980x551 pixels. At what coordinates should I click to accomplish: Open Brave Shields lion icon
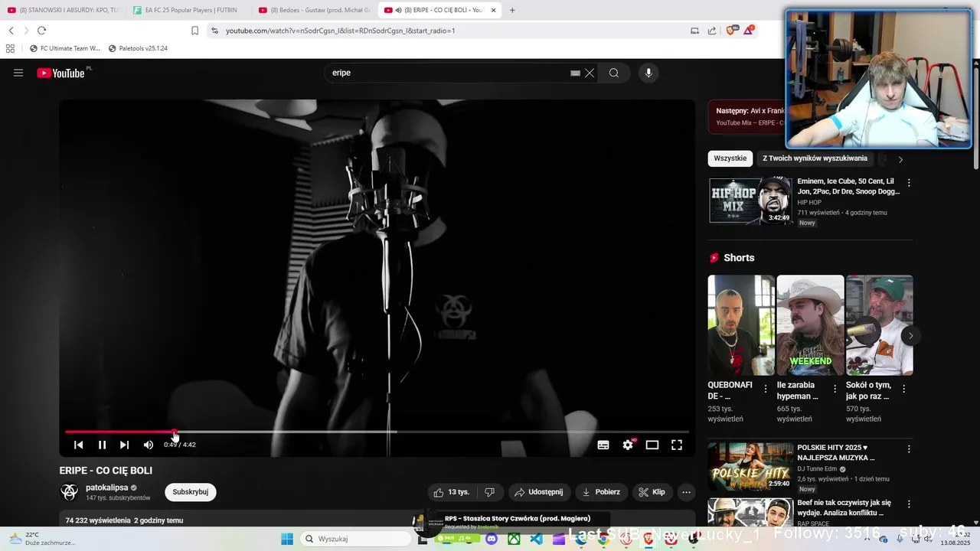(730, 31)
